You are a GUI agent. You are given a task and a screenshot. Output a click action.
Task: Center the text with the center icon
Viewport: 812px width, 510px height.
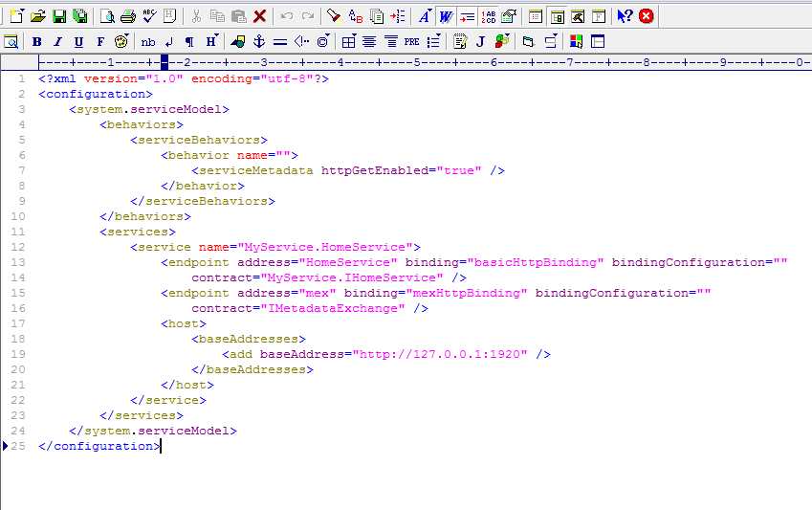[369, 42]
